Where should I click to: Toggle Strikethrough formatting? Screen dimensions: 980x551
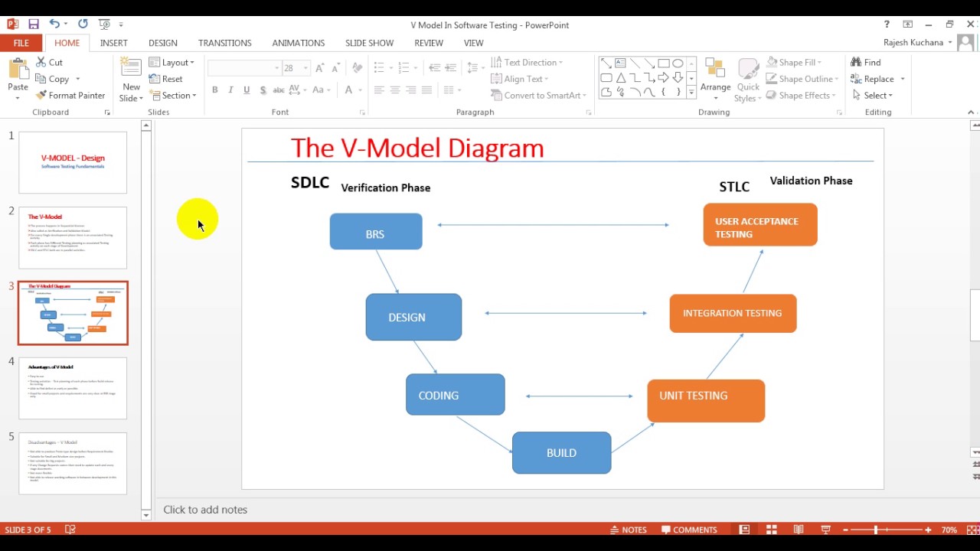[279, 90]
